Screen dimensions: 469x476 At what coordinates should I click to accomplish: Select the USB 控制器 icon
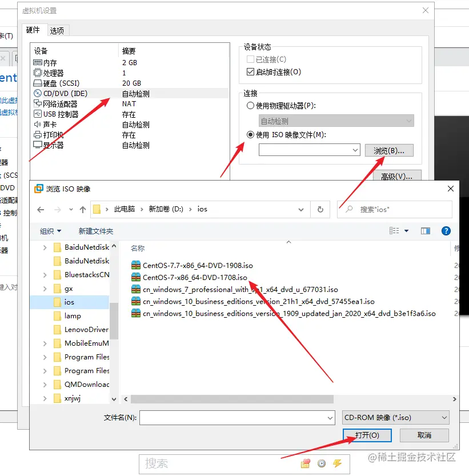click(x=38, y=114)
